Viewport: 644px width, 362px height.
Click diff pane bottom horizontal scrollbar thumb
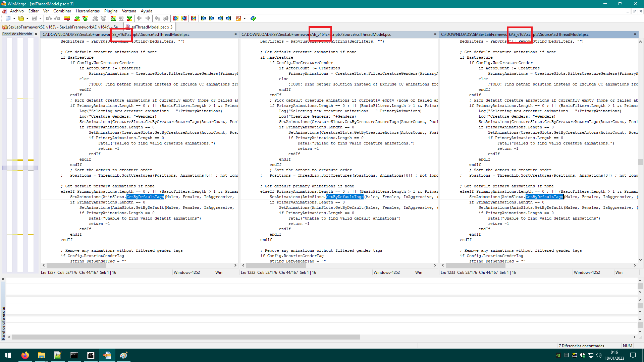[x=186, y=337]
